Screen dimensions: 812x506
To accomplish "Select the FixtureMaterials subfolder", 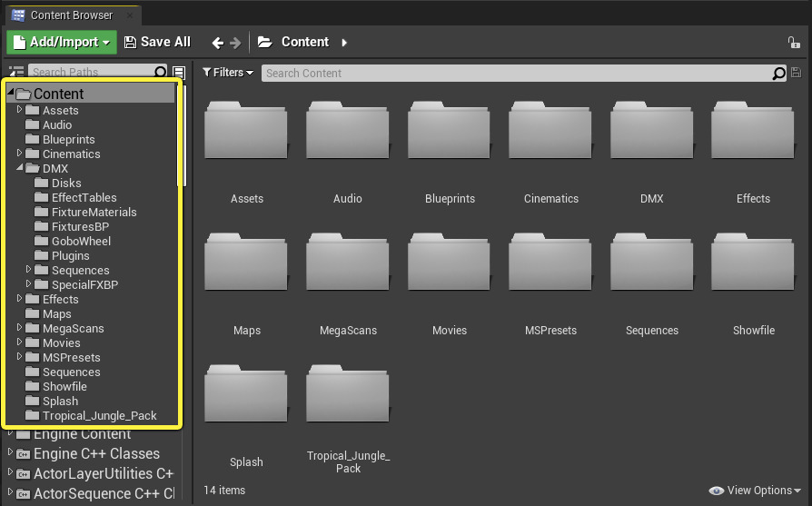I will (94, 212).
